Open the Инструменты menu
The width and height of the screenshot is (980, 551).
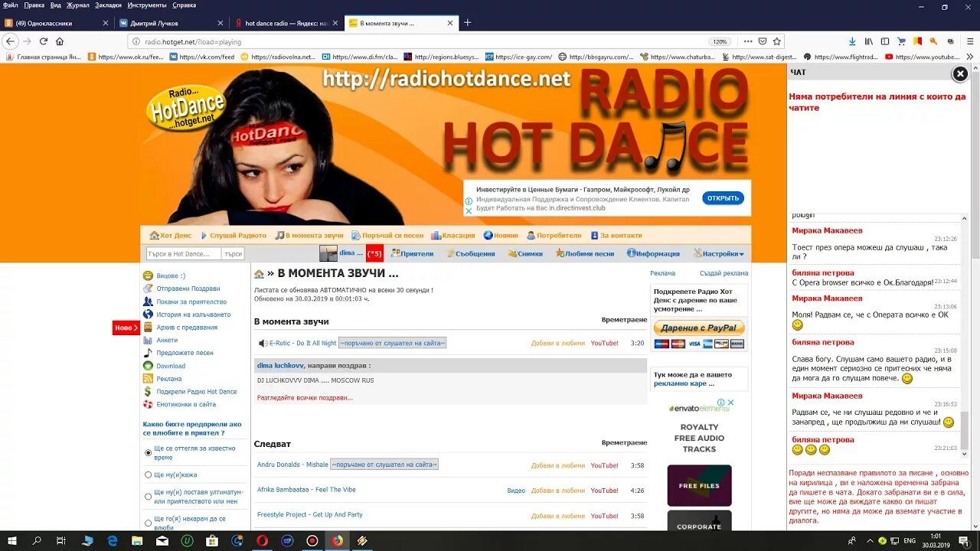click(147, 5)
